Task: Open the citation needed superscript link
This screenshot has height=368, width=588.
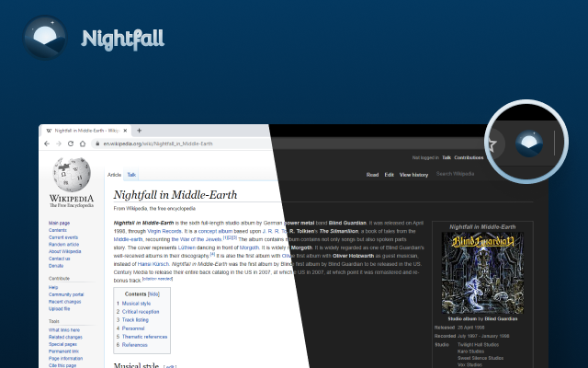Action: pyautogui.click(x=157, y=279)
